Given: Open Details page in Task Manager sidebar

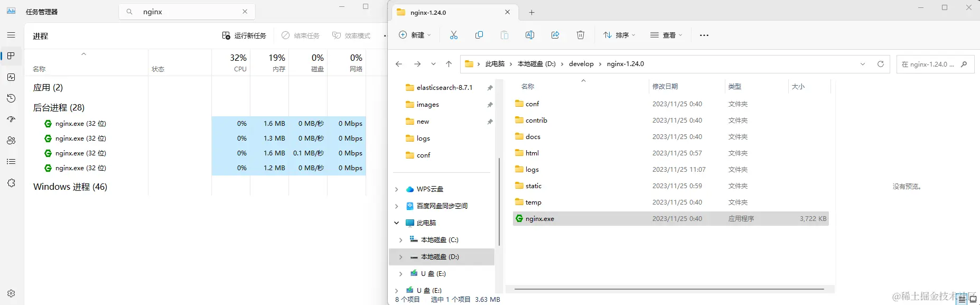Looking at the screenshot, I should (11, 162).
